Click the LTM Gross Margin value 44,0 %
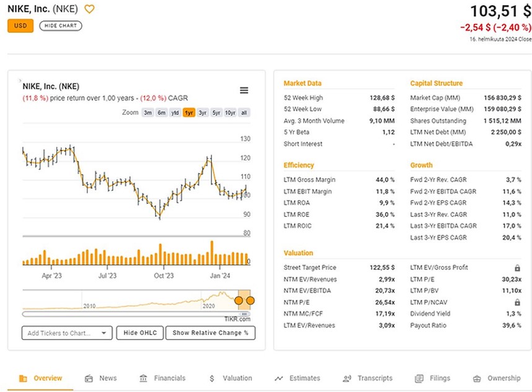The image size is (532, 392). (x=385, y=180)
